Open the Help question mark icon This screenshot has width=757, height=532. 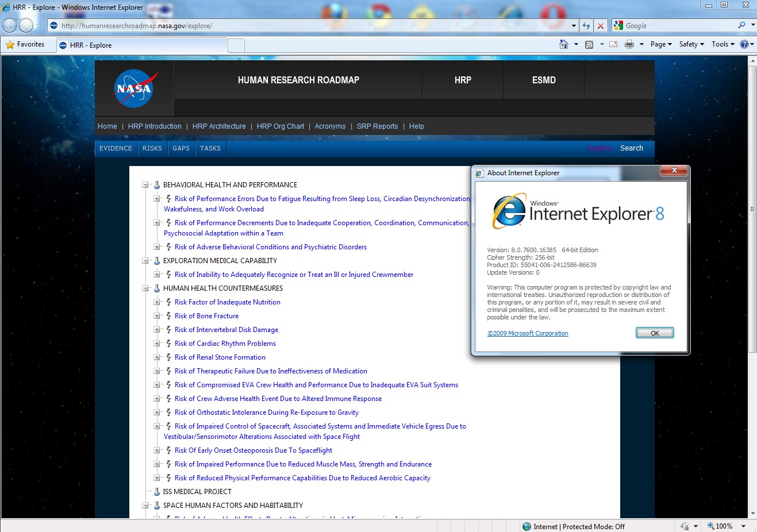[744, 44]
